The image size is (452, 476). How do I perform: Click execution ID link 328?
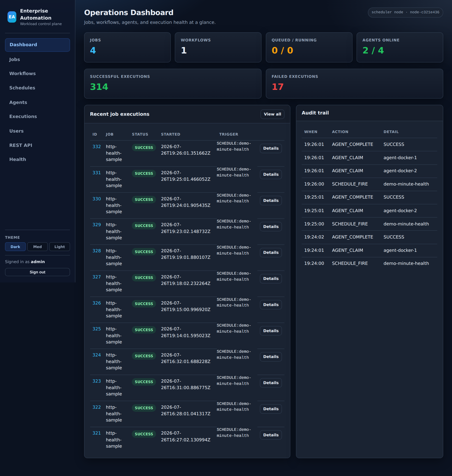96,251
